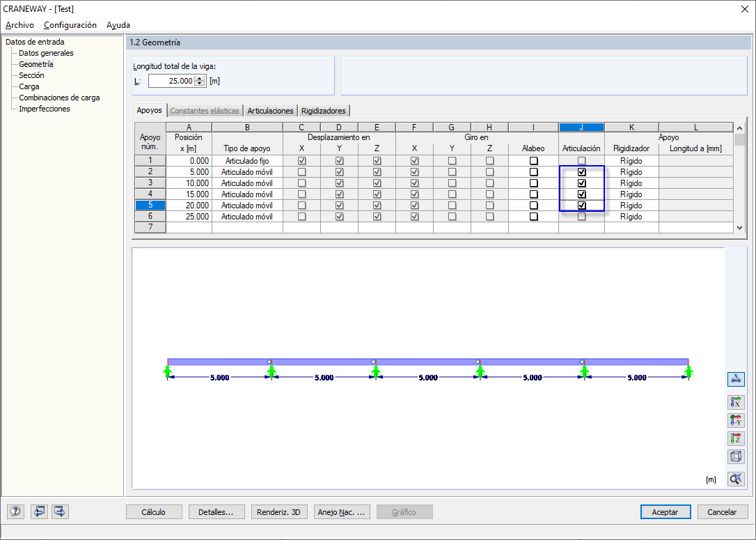Image resolution: width=756 pixels, height=540 pixels.
Task: Toggle Articulación checkbox for support 4
Action: point(581,194)
